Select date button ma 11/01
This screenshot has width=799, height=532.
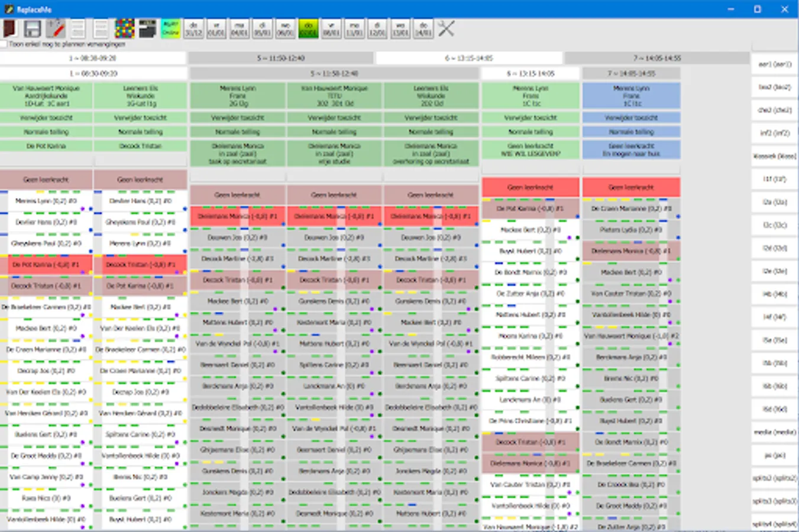point(354,28)
